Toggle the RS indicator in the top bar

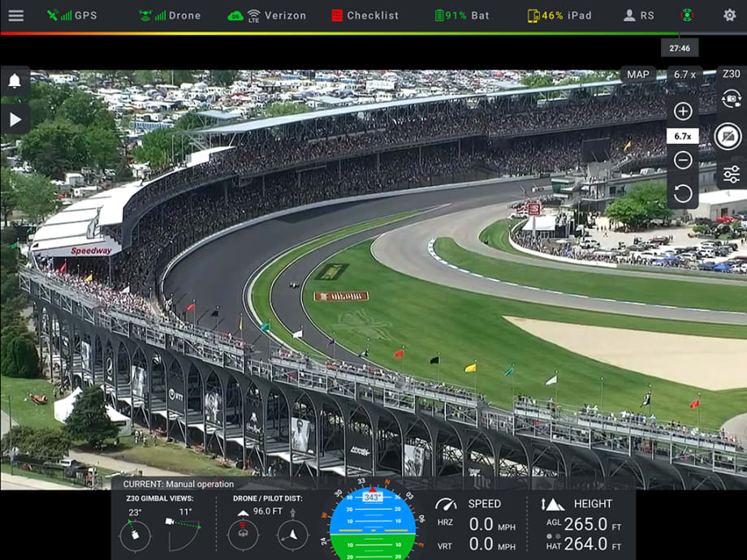tap(637, 14)
